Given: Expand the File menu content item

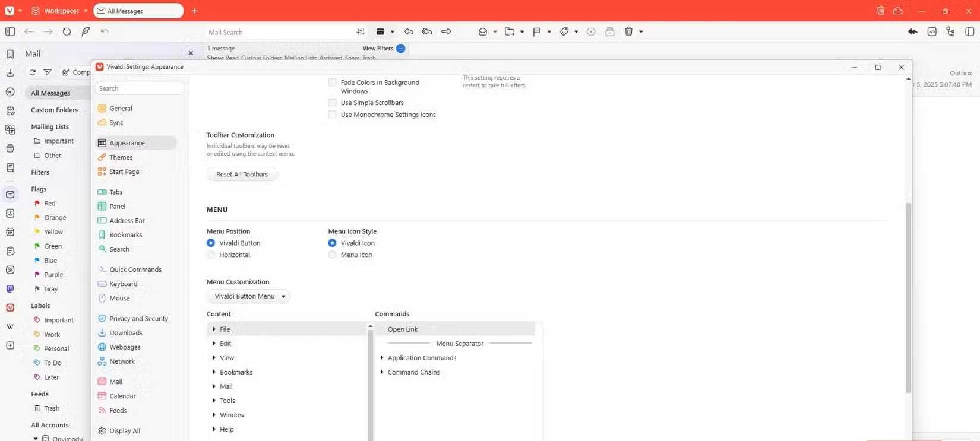Looking at the screenshot, I should [x=214, y=329].
